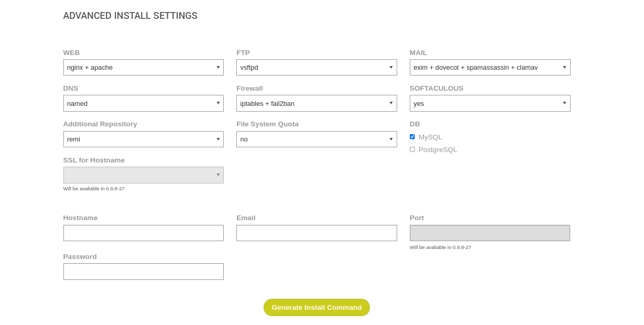Click the Firewall field label
644x325 pixels.
click(x=249, y=88)
